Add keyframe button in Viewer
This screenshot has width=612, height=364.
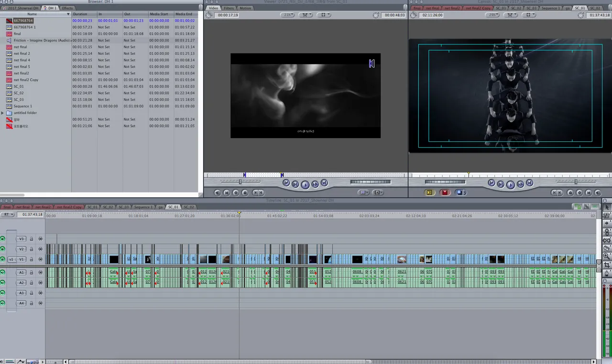click(236, 193)
